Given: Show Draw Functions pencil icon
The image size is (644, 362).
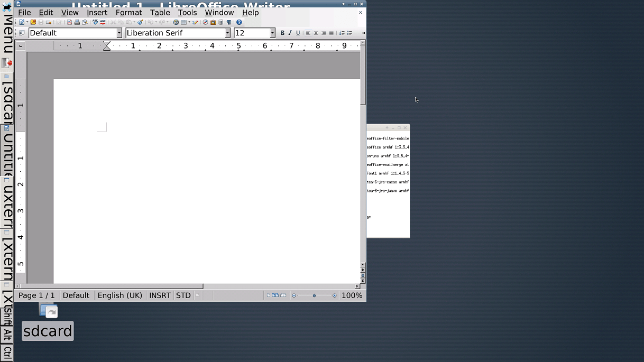Looking at the screenshot, I should [x=195, y=22].
